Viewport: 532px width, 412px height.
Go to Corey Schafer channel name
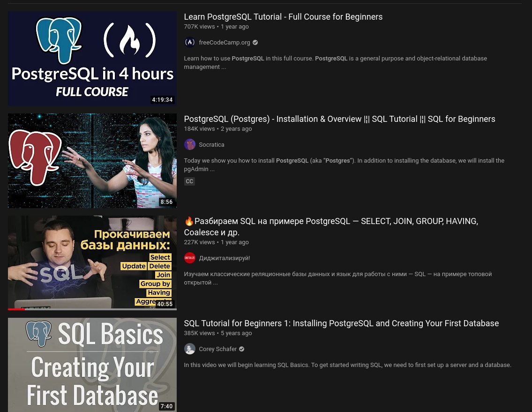coord(217,349)
